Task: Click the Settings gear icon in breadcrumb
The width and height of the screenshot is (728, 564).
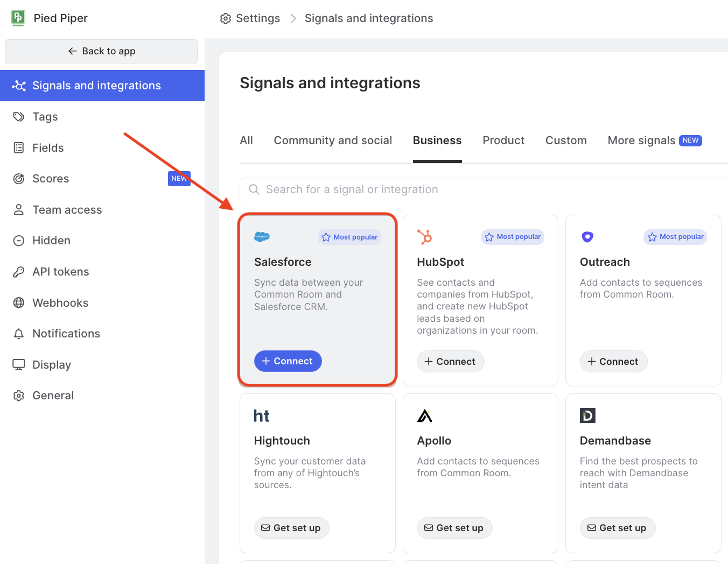Action: click(226, 18)
